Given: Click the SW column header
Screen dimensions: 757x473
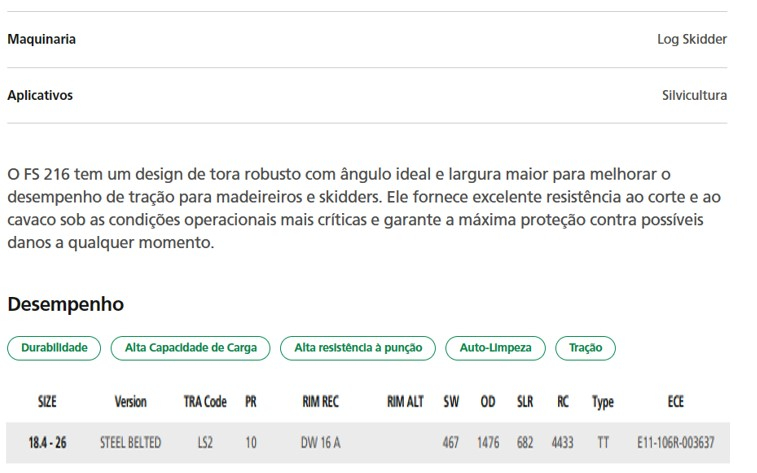Looking at the screenshot, I should tap(451, 402).
